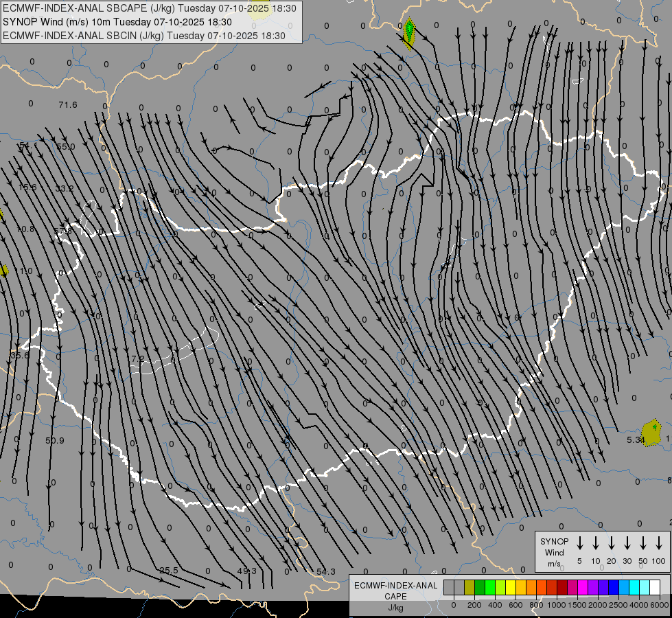Viewport: 672px width, 618px height.
Task: Click the 30 m/s wind arrow in legend
Action: (x=627, y=543)
